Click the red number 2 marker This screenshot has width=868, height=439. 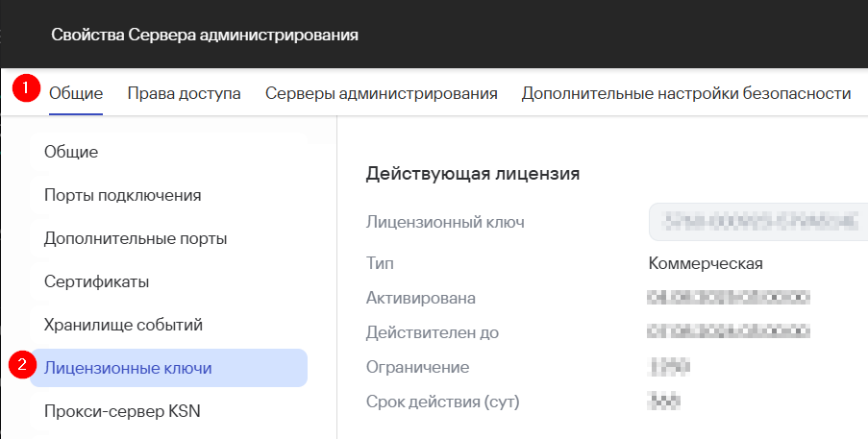click(22, 365)
